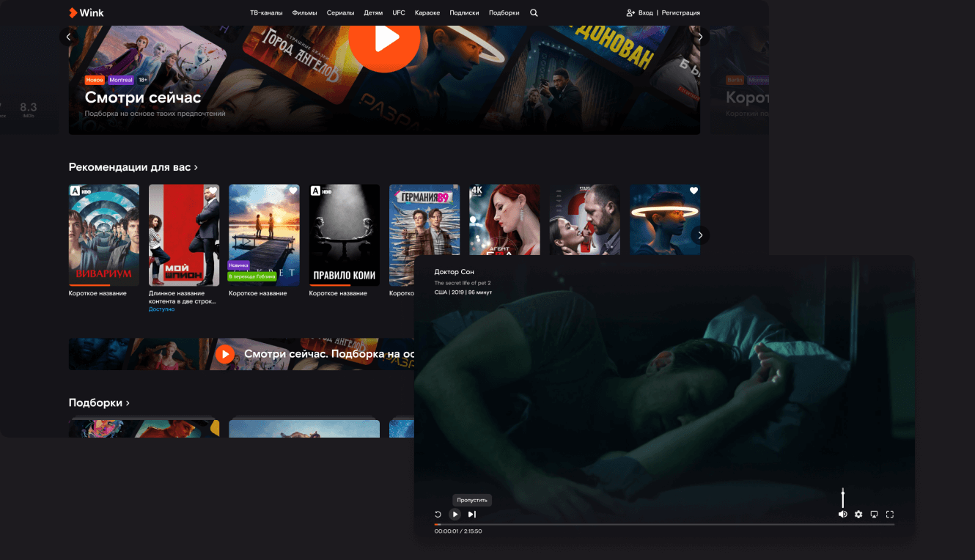Open the poster of the couple embracing
975x560 pixels.
(x=585, y=220)
